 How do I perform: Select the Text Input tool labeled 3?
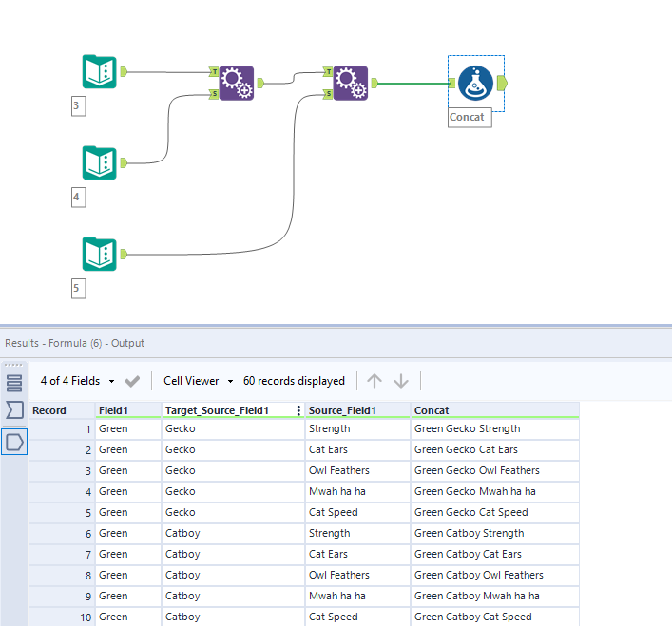click(x=99, y=72)
